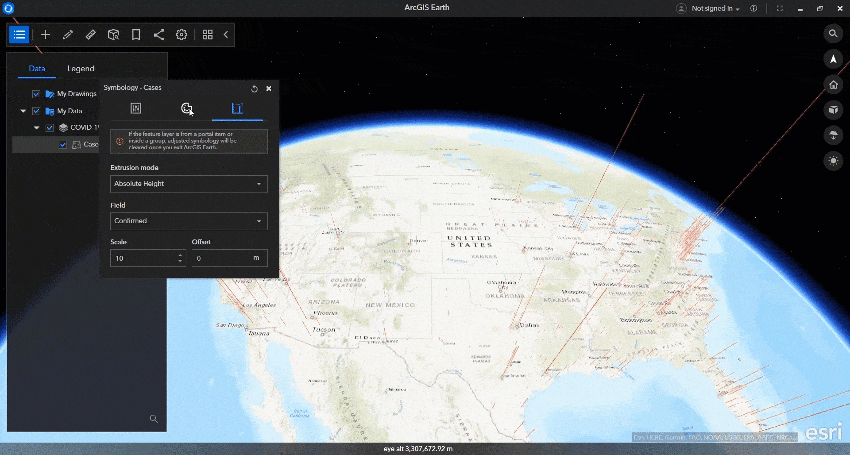Uncheck the My Drawings checkbox
Viewport: 850px width, 455px height.
point(36,94)
